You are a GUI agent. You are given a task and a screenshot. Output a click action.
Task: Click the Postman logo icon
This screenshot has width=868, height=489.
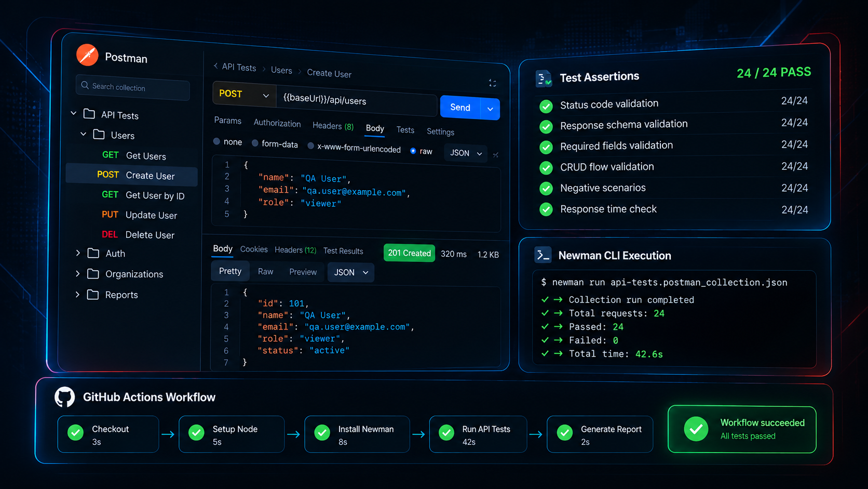tap(87, 55)
